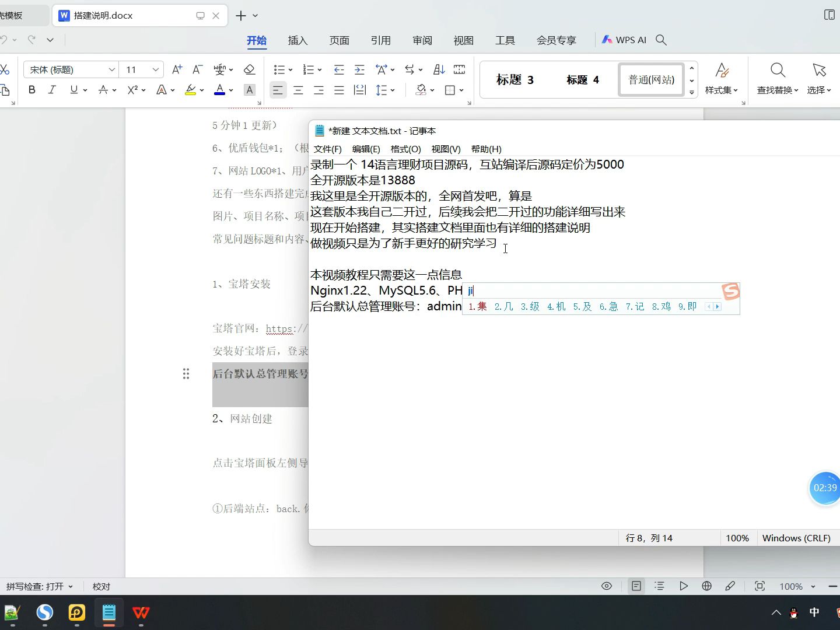Open Notepad 格式(O) menu
The height and width of the screenshot is (630, 840).
405,149
